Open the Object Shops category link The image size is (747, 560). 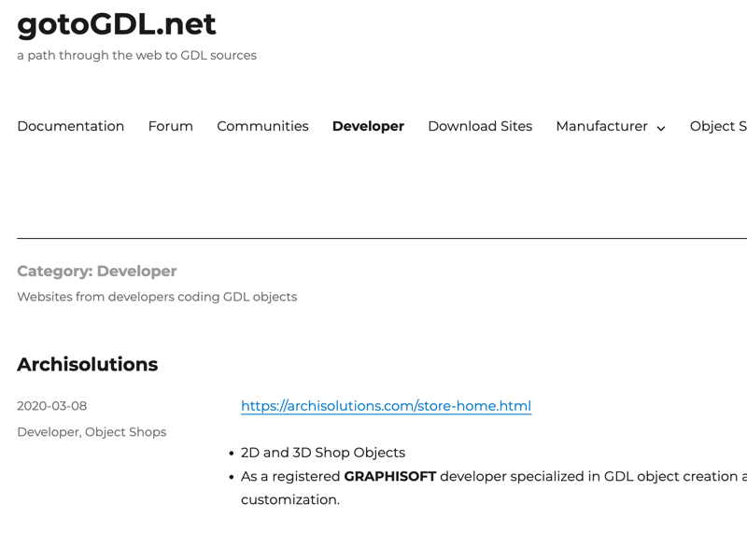point(125,432)
